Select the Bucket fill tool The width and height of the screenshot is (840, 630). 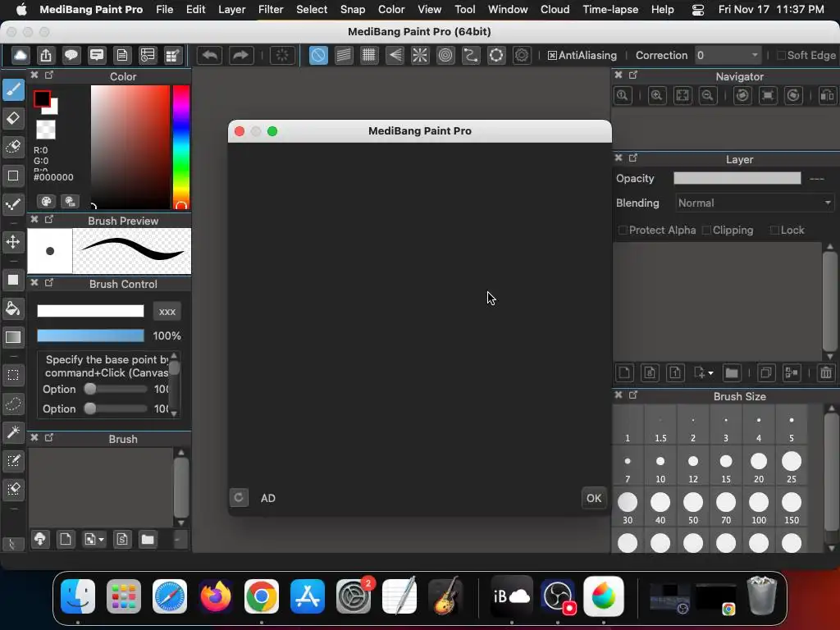pyautogui.click(x=13, y=308)
